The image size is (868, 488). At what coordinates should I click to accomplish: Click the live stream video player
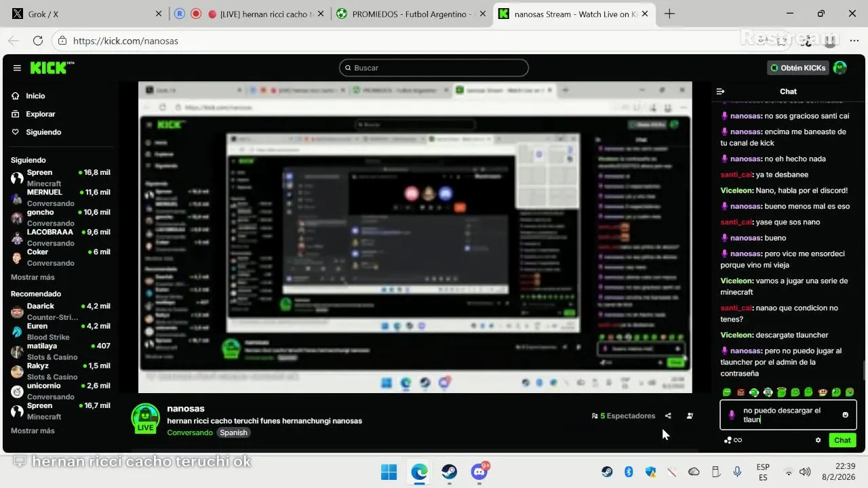[x=415, y=237]
